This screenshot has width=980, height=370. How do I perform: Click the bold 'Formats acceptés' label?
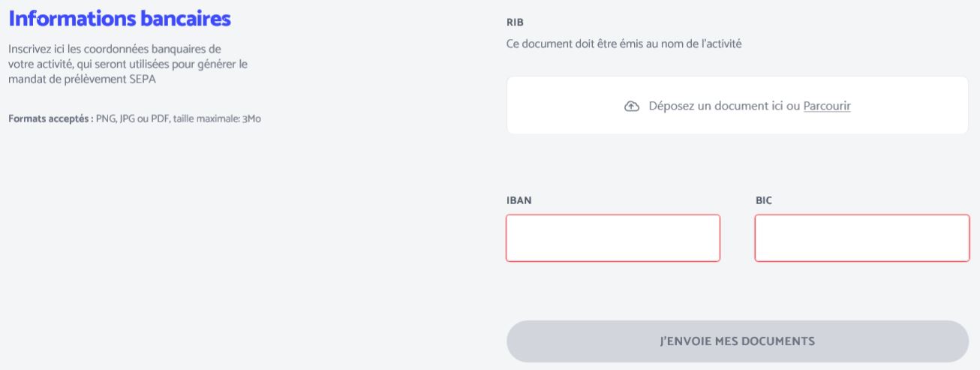[x=50, y=119]
